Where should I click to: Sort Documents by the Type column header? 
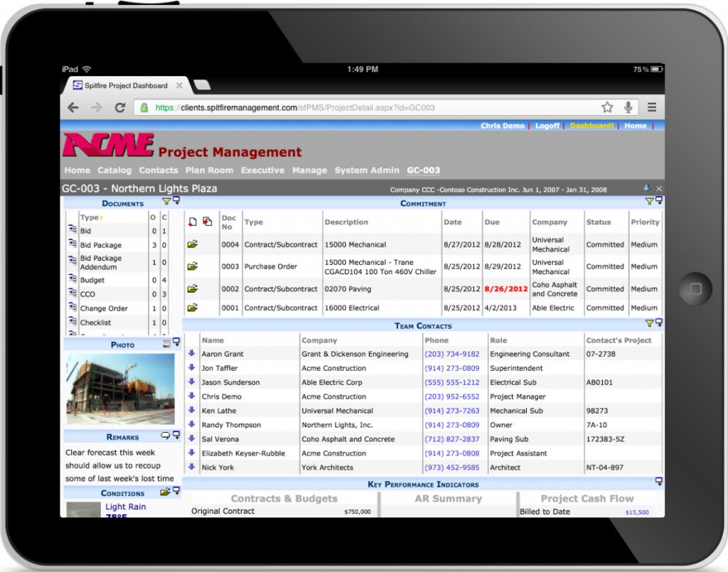pos(89,217)
